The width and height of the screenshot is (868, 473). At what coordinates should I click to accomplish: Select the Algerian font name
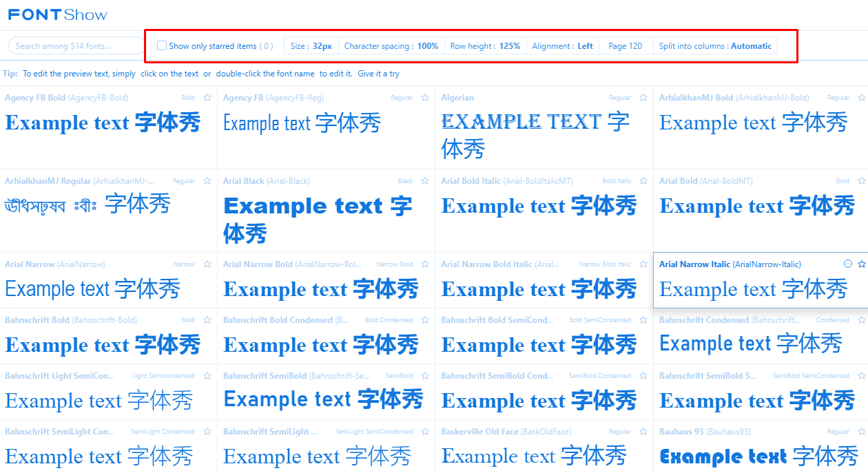[x=457, y=98]
